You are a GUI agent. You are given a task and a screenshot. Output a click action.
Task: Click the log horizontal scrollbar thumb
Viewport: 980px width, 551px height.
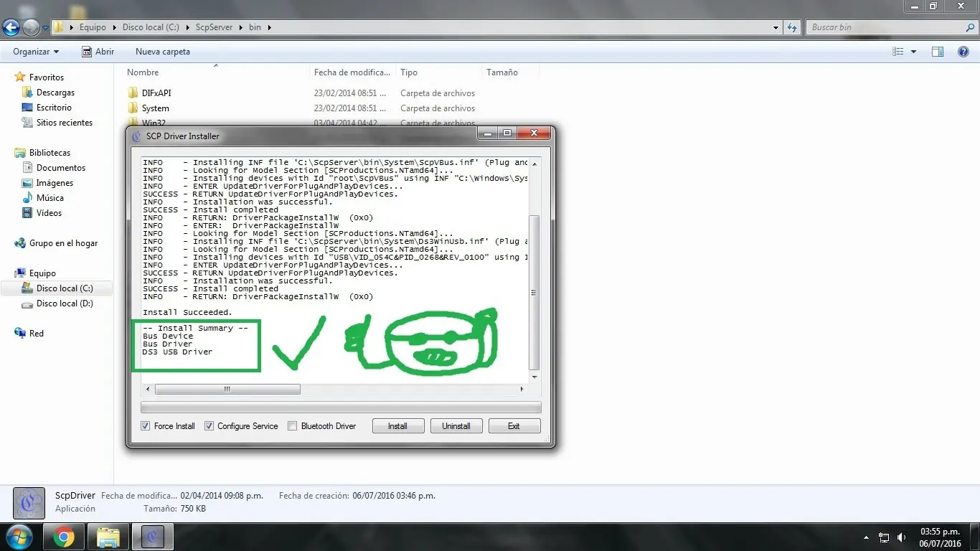[227, 390]
